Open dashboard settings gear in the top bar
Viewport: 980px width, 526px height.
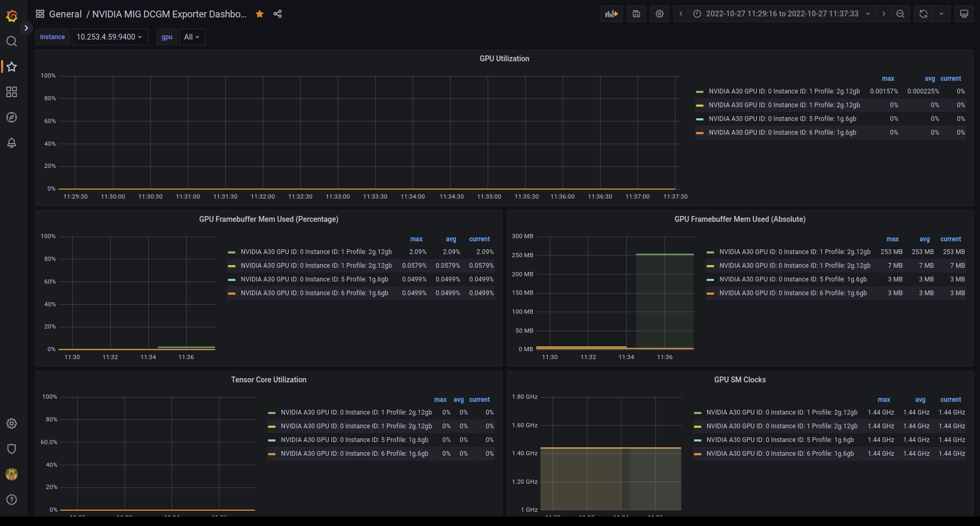pyautogui.click(x=660, y=14)
